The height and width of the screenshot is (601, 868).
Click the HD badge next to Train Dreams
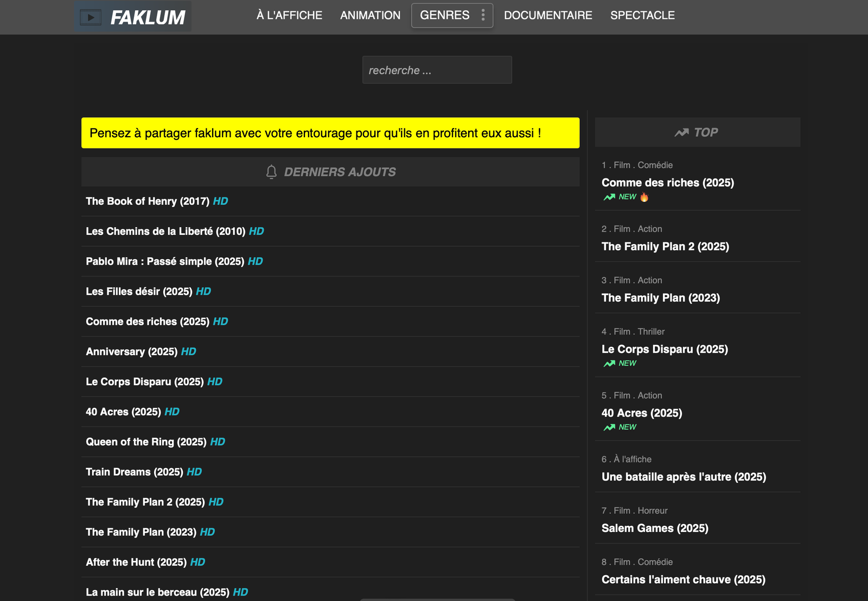coord(194,472)
